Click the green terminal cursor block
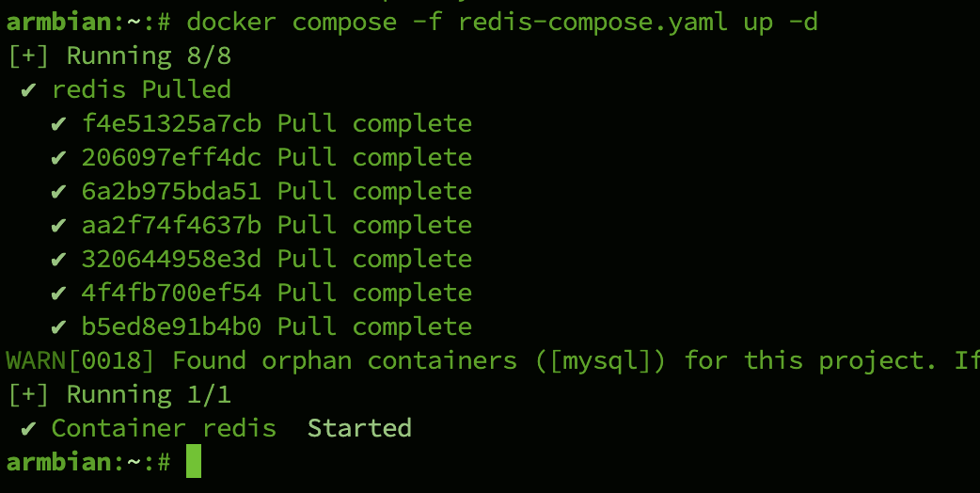The height and width of the screenshot is (493, 980). [x=194, y=462]
